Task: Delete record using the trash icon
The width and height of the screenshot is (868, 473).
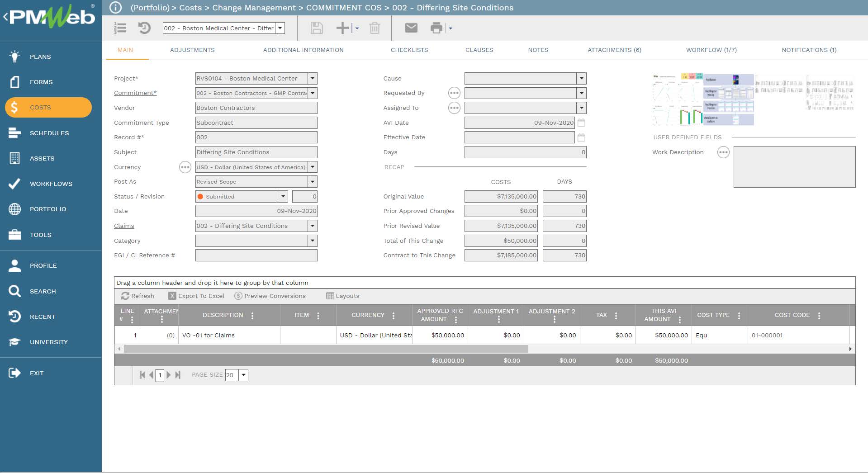Action: pyautogui.click(x=375, y=28)
